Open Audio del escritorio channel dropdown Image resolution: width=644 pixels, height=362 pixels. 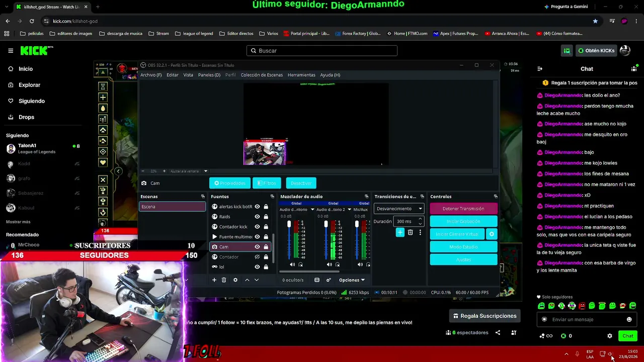coord(312,210)
